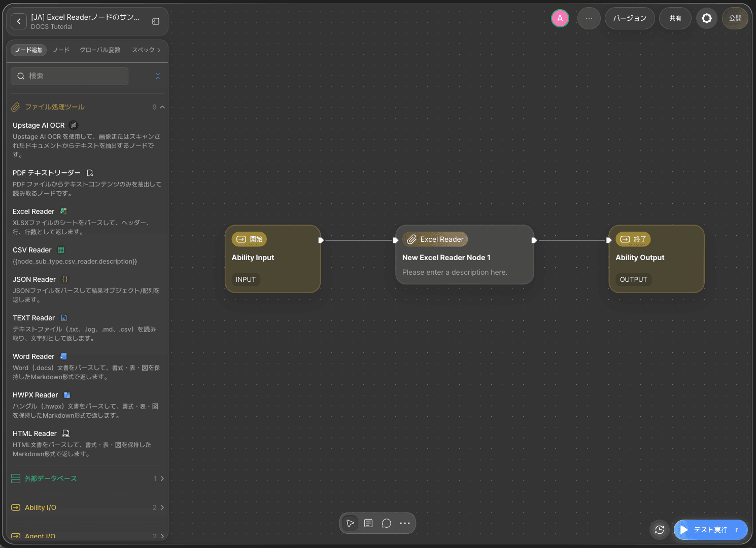Click the paperclip icon of ファイル処理ツール
The height and width of the screenshot is (548, 756).
16,107
